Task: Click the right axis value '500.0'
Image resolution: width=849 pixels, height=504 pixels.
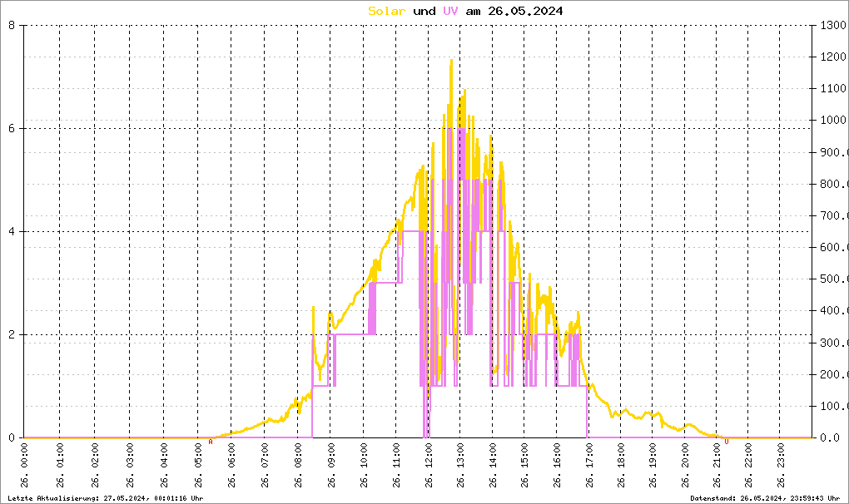Action: (x=834, y=279)
